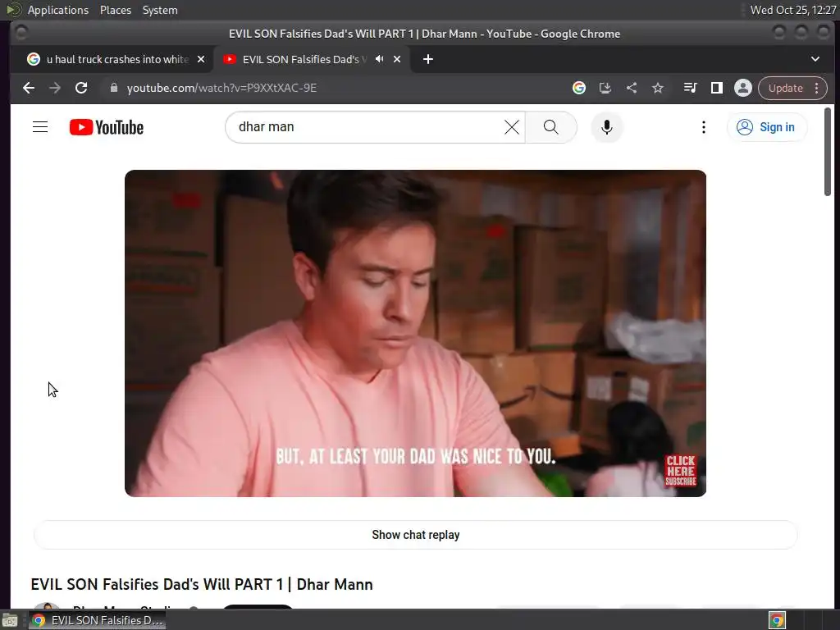Open the System menu
The image size is (840, 630).
(160, 10)
